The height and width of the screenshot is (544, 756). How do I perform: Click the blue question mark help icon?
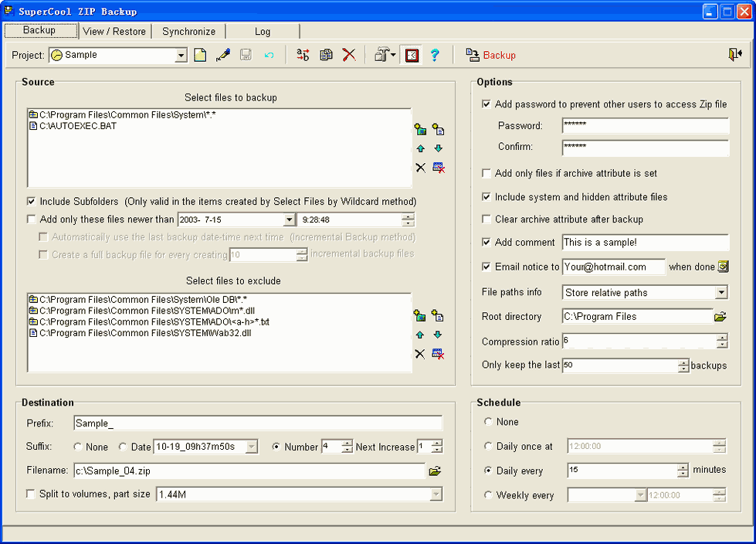435,55
